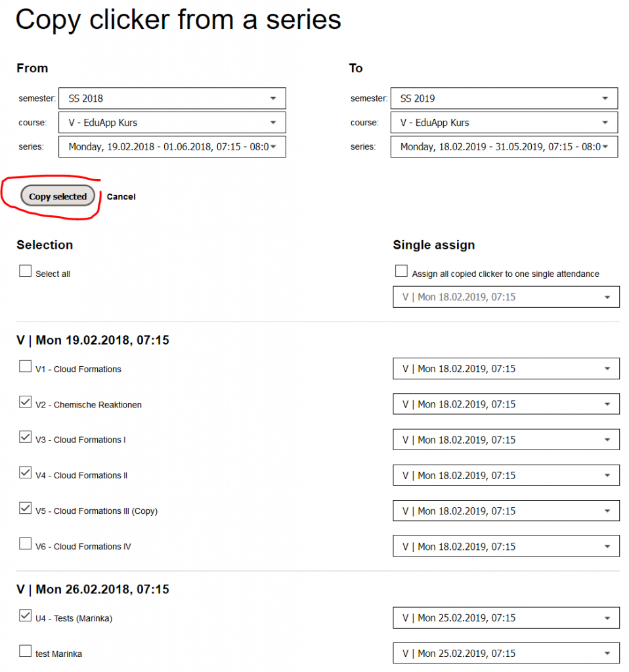
Task: Check the test Marinka checkbox
Action: pyautogui.click(x=26, y=651)
